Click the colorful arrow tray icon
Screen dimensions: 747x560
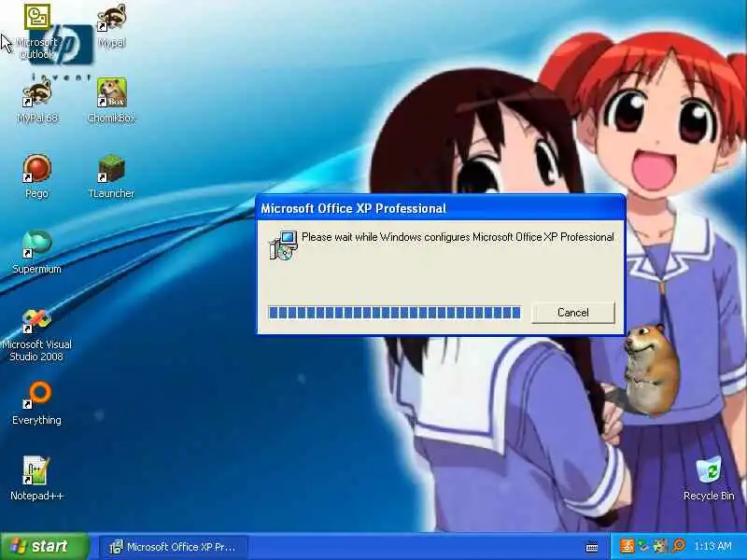661,546
